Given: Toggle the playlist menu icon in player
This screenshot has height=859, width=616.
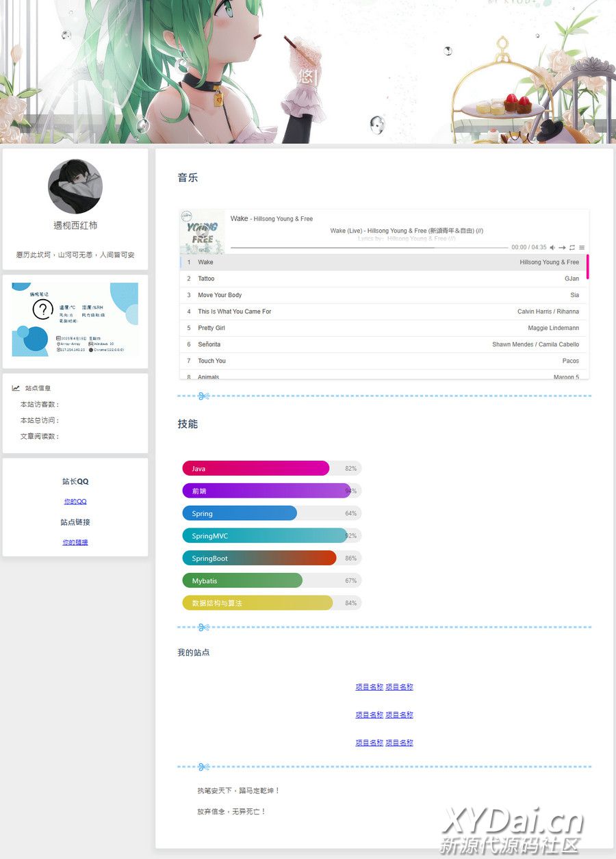Looking at the screenshot, I should pyautogui.click(x=582, y=248).
